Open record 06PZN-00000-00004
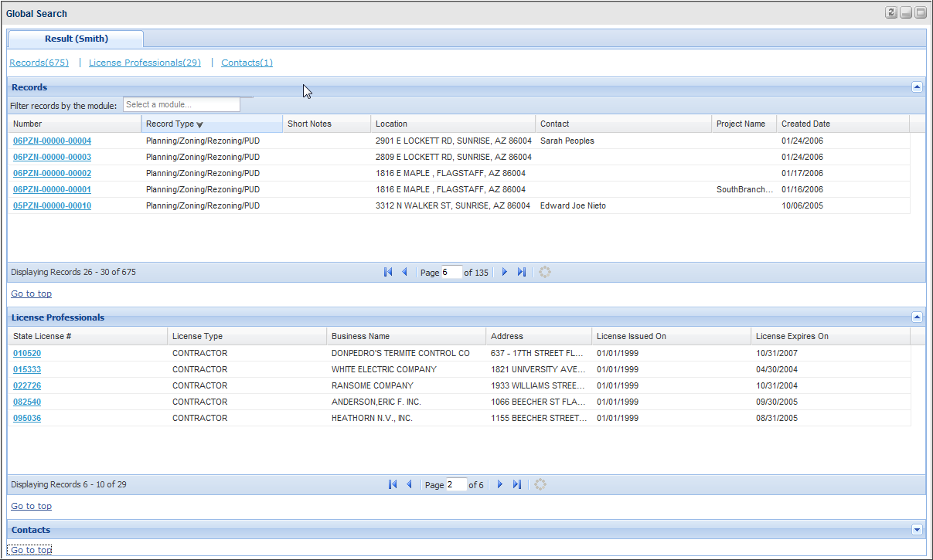933x560 pixels. point(52,141)
